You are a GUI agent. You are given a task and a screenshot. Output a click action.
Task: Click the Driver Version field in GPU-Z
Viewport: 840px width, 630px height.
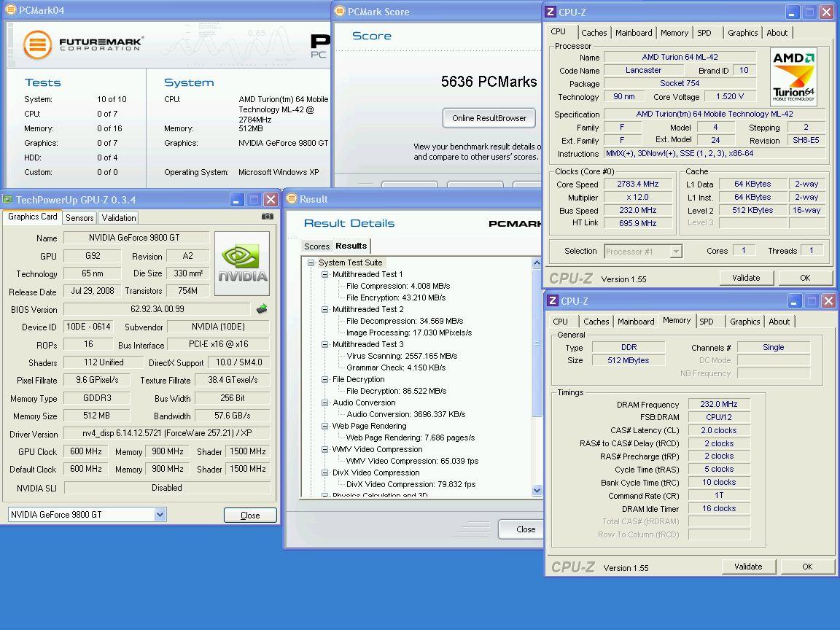point(166,433)
